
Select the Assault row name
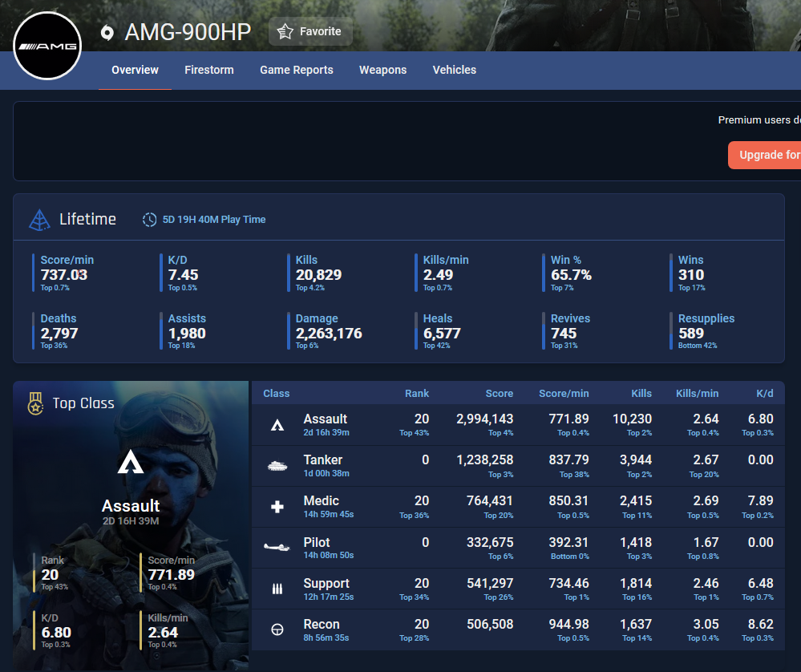tap(326, 419)
